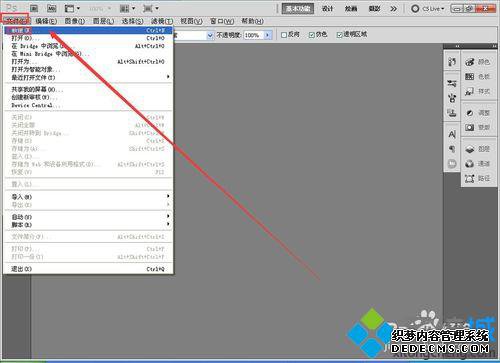Open the Character (A) panel icon
This screenshot has height=363, width=500.
click(x=452, y=135)
